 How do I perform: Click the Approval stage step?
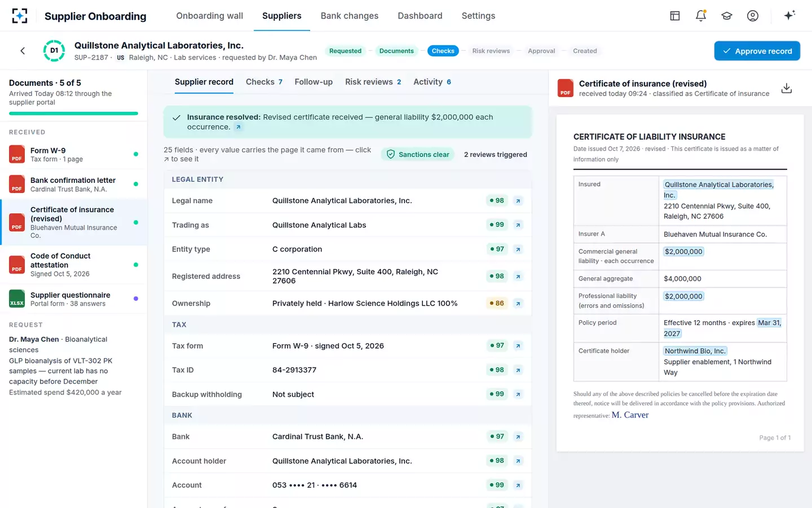click(541, 51)
